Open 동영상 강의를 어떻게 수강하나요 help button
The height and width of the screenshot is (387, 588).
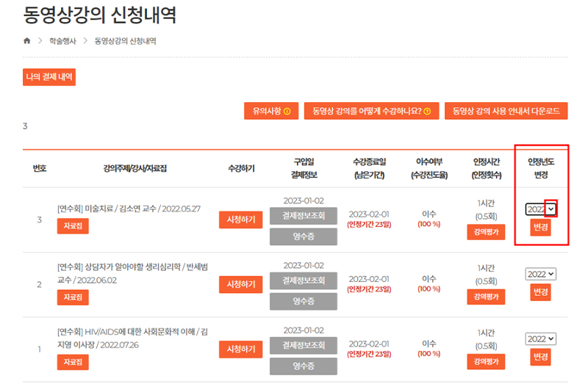click(371, 111)
